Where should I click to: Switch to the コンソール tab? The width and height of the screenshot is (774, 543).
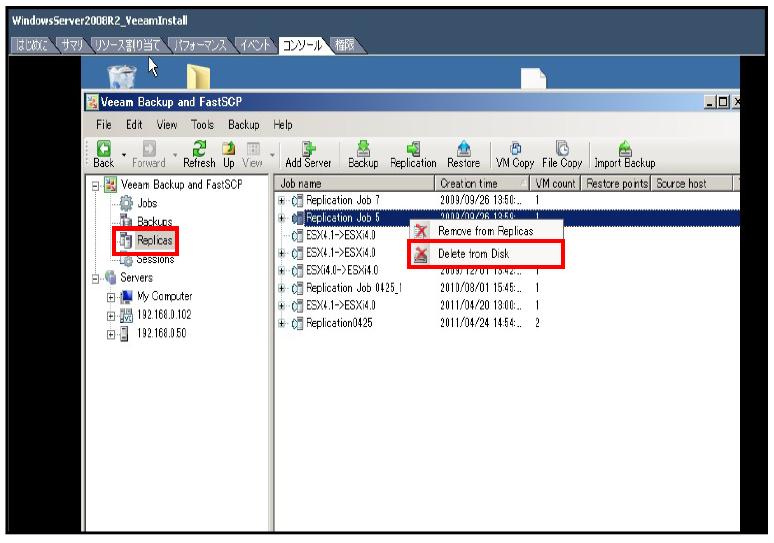[302, 45]
